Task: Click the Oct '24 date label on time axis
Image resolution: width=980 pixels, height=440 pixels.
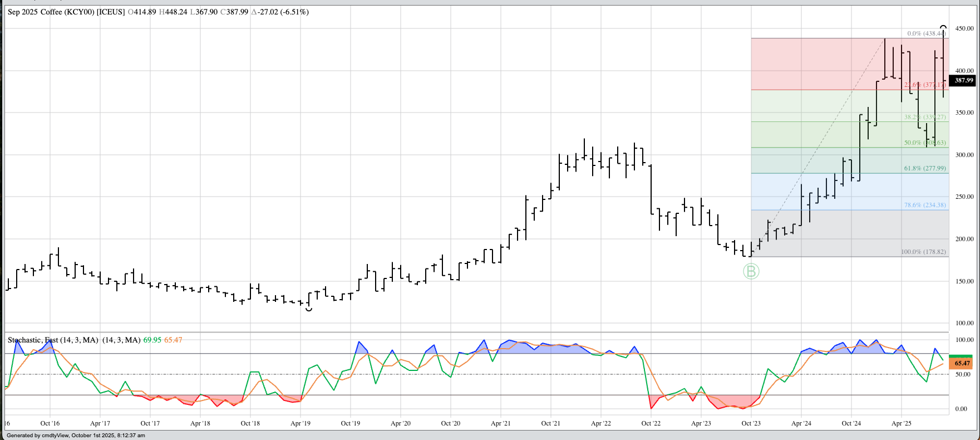Action: (851, 423)
